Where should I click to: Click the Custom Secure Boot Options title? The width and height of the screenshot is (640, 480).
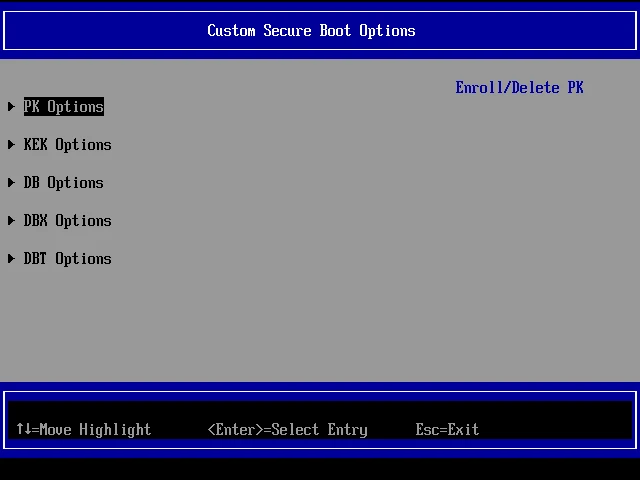[x=311, y=30]
